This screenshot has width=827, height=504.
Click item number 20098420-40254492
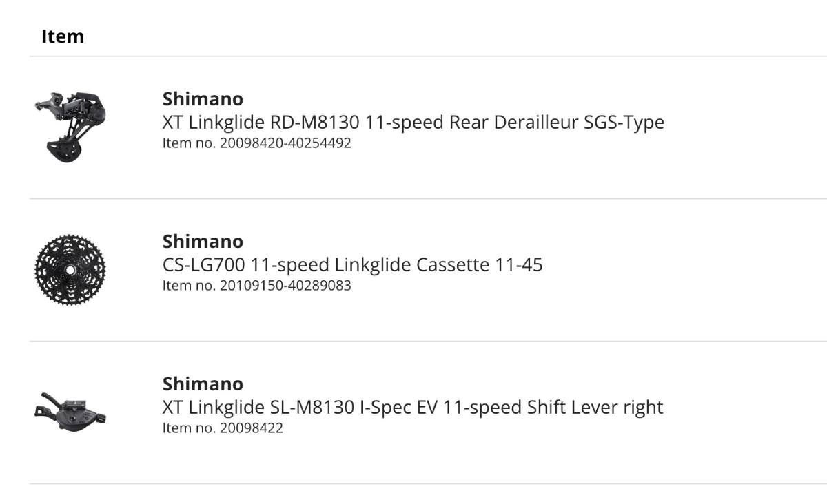point(257,143)
